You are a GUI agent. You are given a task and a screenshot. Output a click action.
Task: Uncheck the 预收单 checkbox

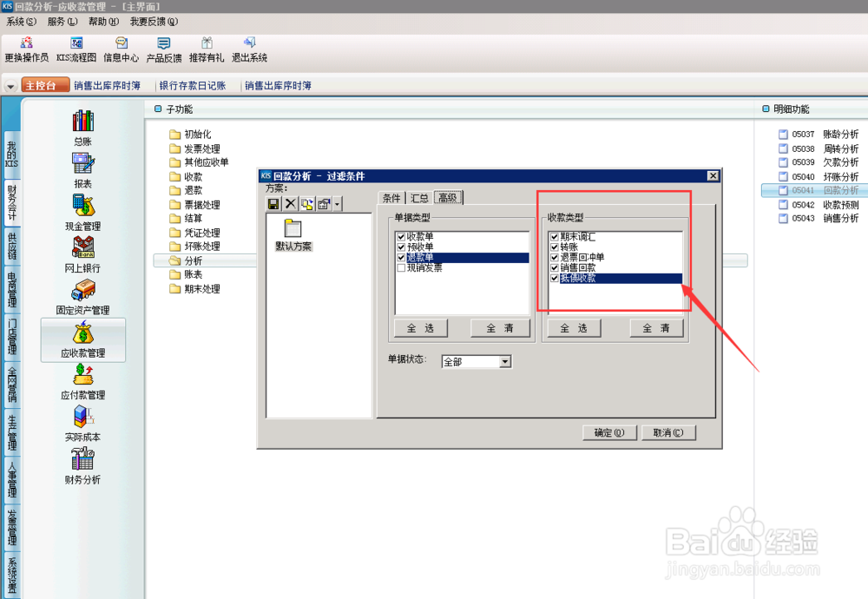click(401, 247)
